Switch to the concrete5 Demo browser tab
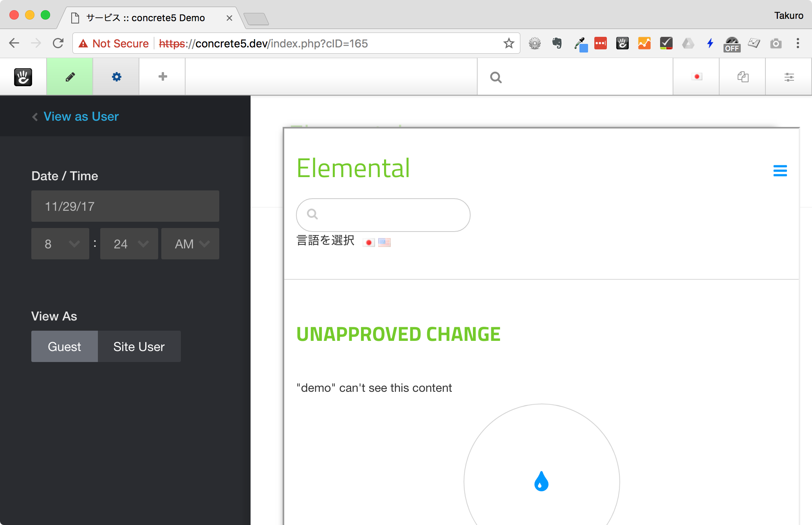Screen dimensions: 812x525 pos(145,18)
